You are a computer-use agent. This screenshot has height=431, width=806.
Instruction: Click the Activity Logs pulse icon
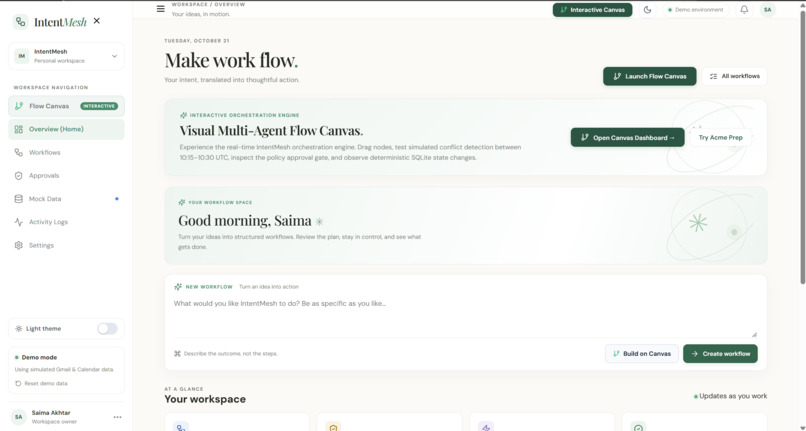pos(19,222)
